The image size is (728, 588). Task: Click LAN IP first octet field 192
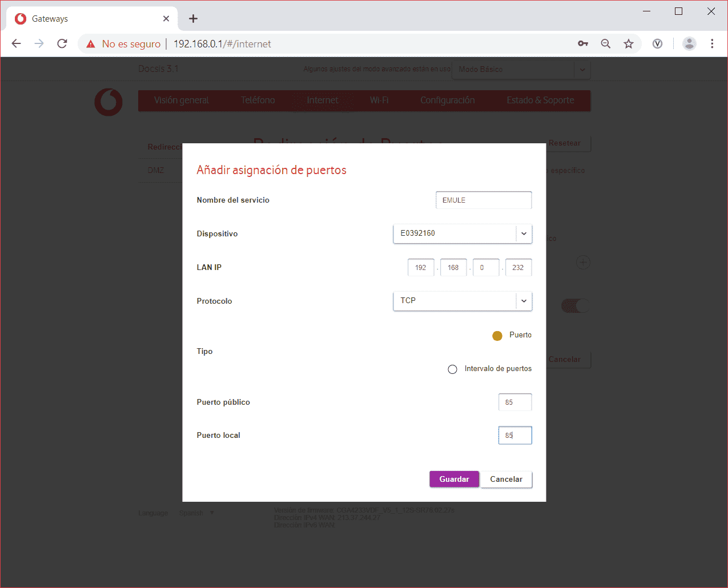[421, 268]
